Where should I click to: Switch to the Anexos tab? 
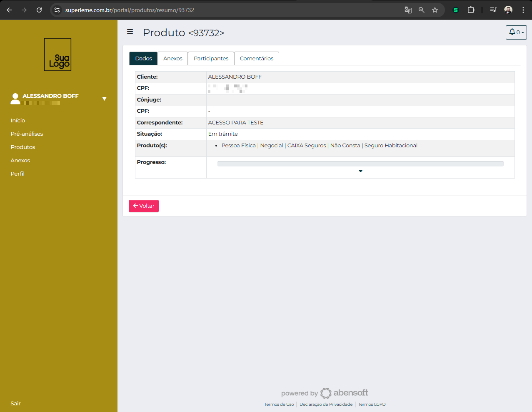(x=172, y=59)
